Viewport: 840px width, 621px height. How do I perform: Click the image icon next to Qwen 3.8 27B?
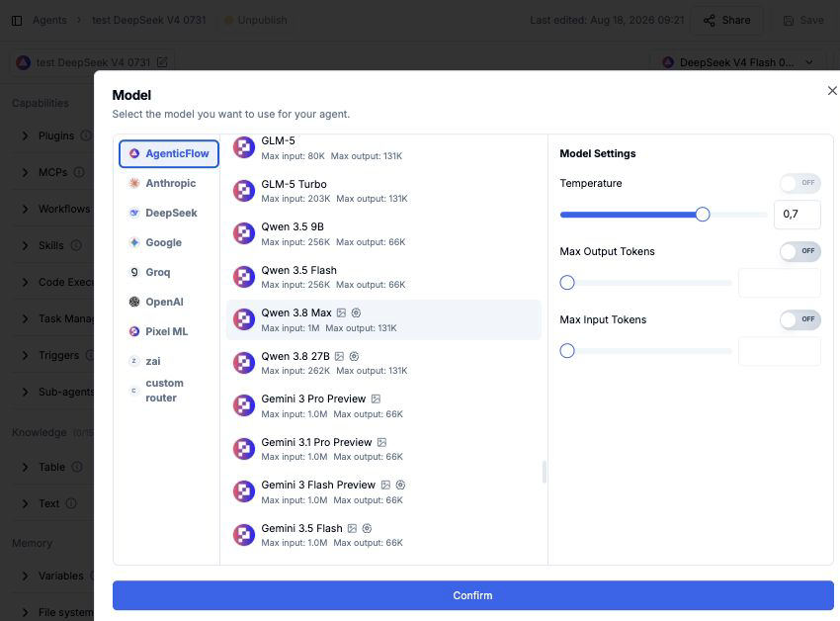339,356
